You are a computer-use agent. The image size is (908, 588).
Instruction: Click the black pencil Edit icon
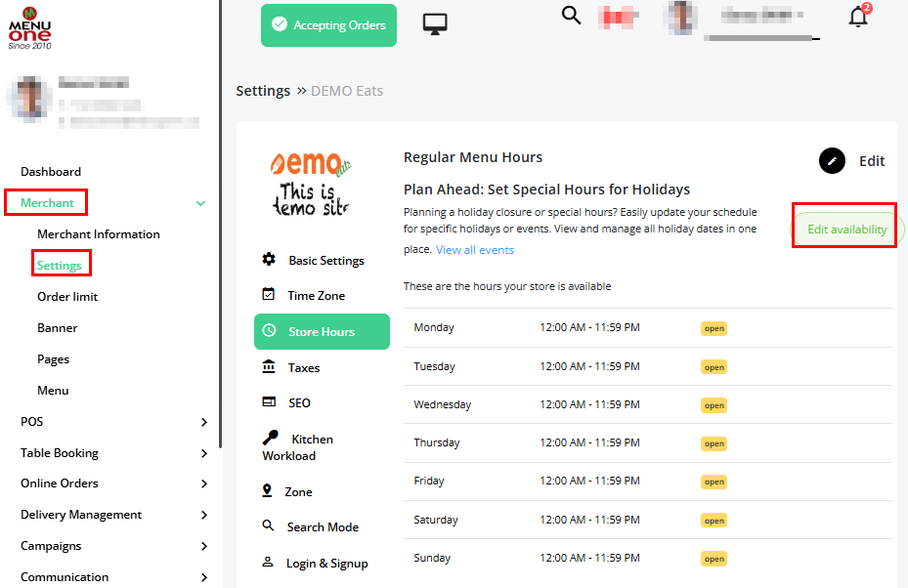[832, 161]
